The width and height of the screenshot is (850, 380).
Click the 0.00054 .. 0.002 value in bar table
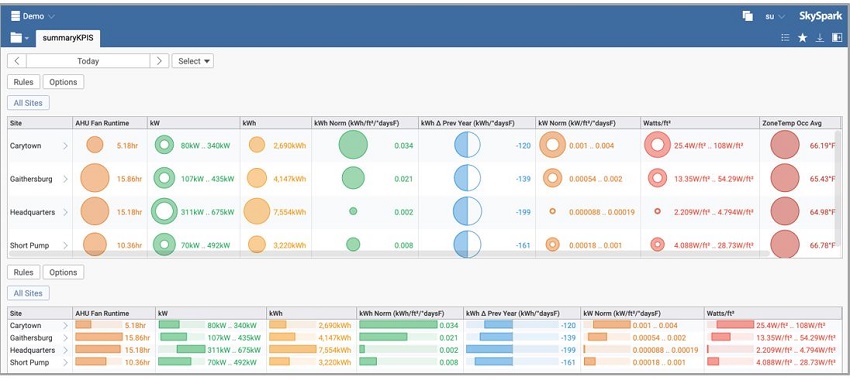pos(659,338)
